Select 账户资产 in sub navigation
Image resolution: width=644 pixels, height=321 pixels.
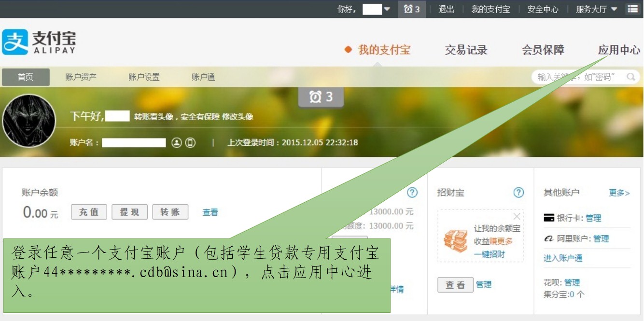(x=81, y=77)
